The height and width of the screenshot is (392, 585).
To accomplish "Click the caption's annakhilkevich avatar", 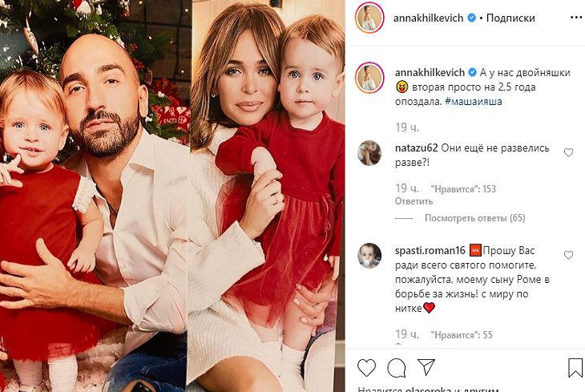I will [369, 78].
